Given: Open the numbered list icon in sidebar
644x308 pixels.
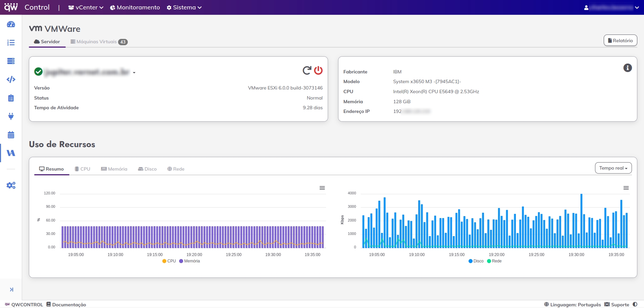Looking at the screenshot, I should click(x=11, y=43).
